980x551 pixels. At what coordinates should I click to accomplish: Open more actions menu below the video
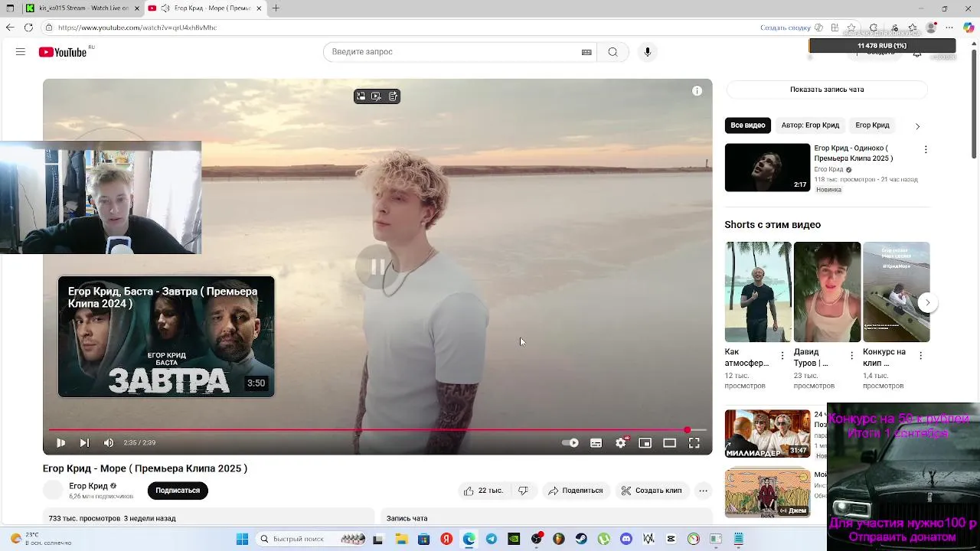tap(703, 491)
